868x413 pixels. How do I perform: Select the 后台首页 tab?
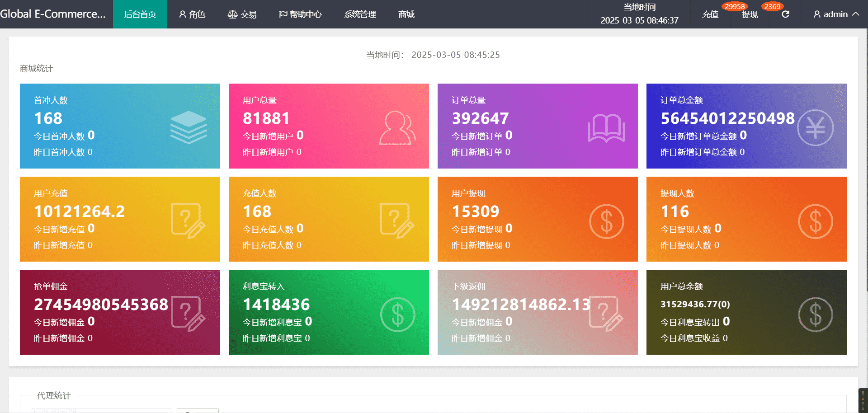point(140,14)
